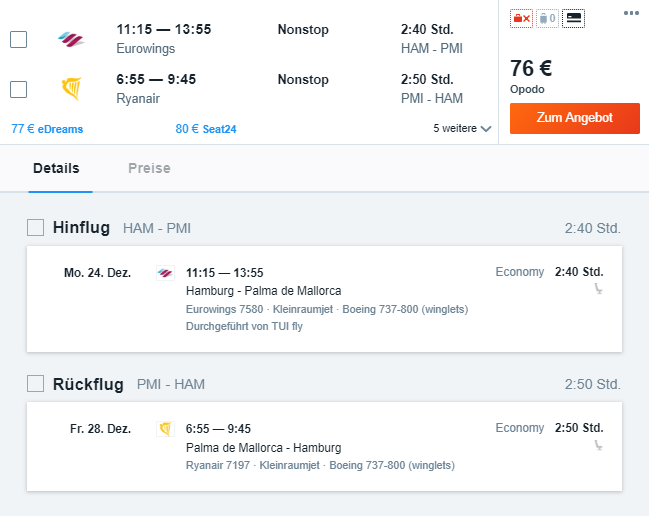The height and width of the screenshot is (516, 649).
Task: Click the credit card payment icon
Action: tap(573, 18)
